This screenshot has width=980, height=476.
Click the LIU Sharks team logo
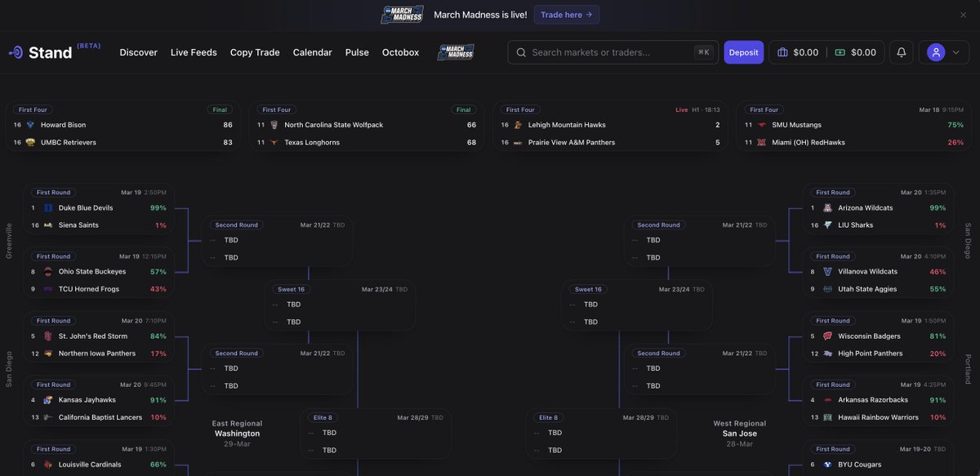tap(827, 225)
